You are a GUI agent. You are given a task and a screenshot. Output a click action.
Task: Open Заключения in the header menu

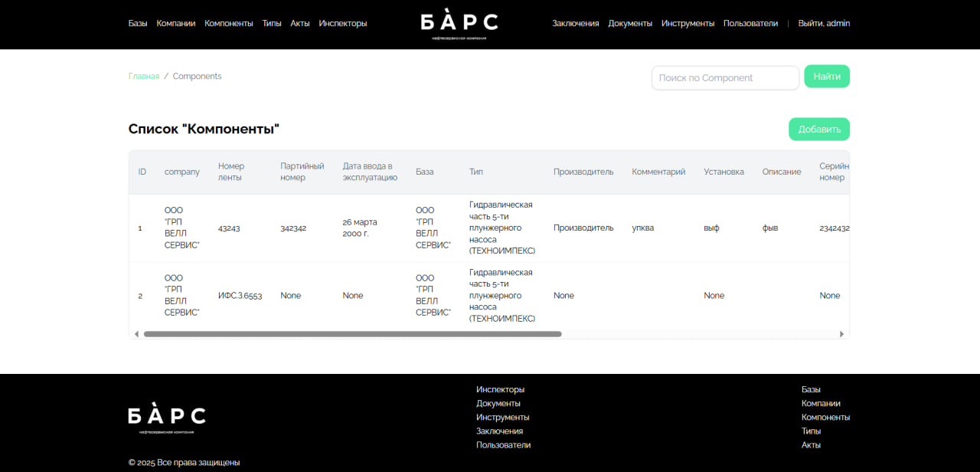(576, 24)
